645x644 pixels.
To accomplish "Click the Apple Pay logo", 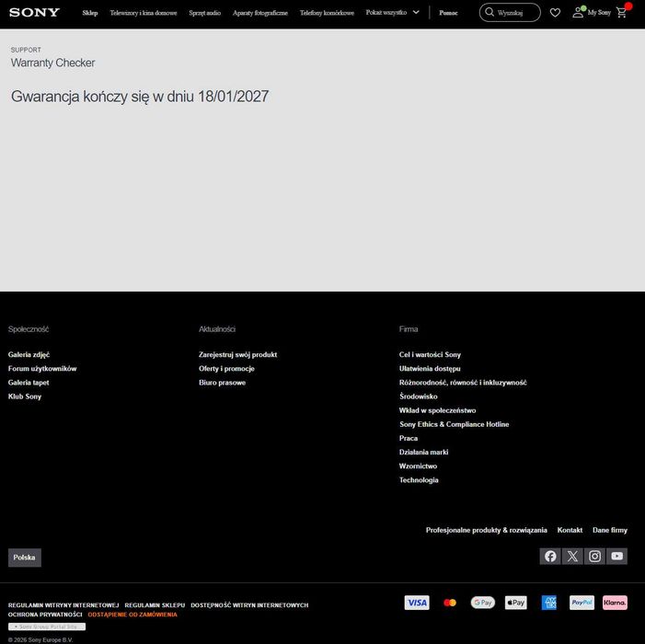I will pyautogui.click(x=516, y=603).
